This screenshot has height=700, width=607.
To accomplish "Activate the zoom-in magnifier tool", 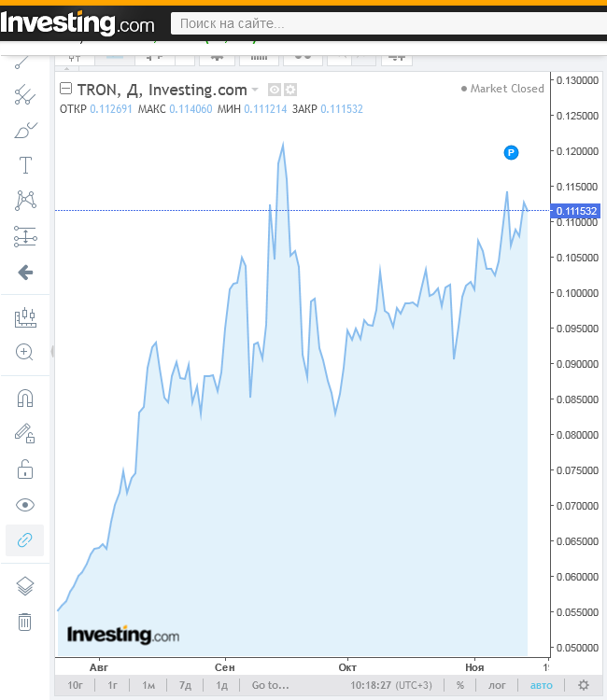I will (x=24, y=352).
